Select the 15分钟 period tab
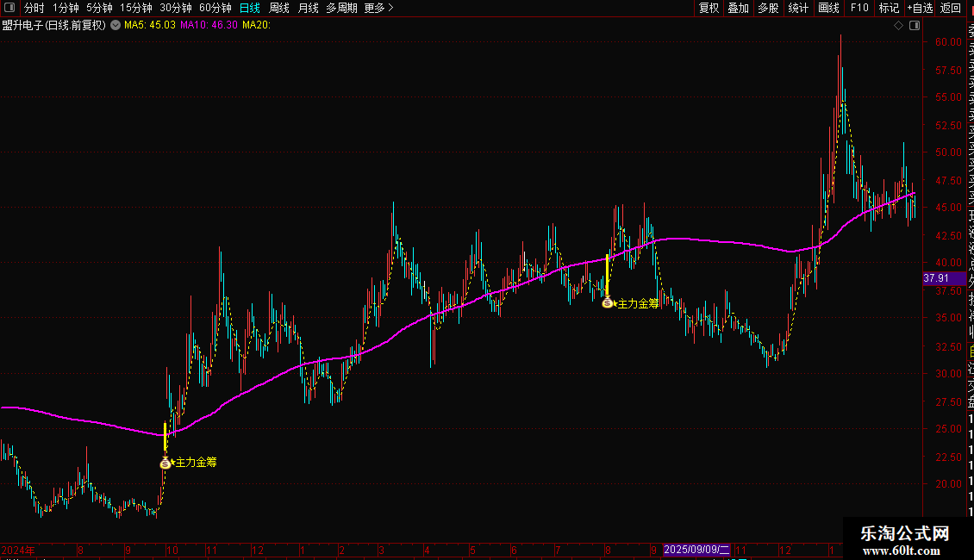Screen dimensions: 974x560 click(136, 8)
